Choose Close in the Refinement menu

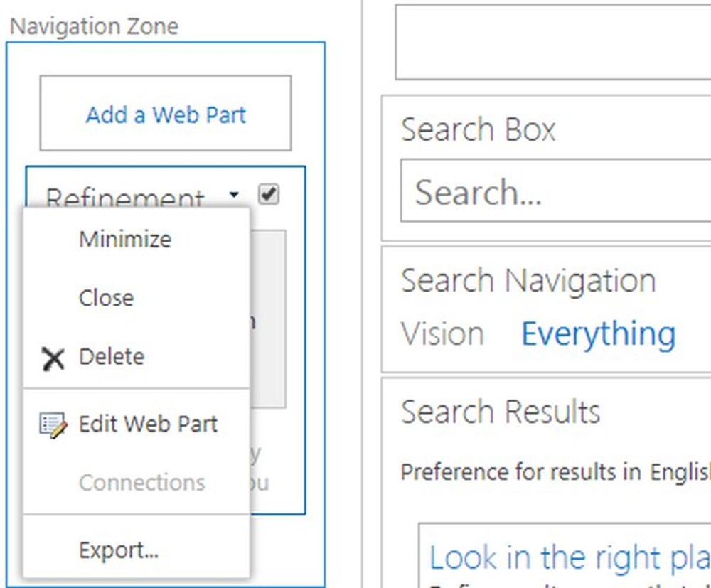106,298
